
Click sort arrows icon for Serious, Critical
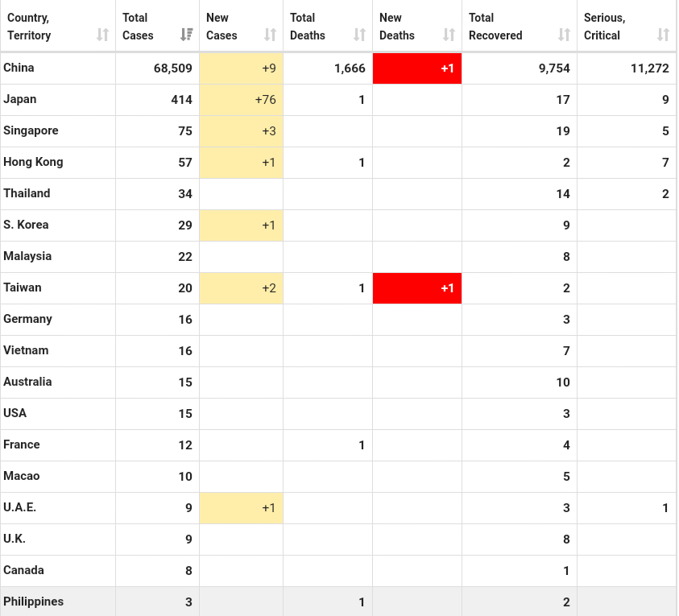663,35
